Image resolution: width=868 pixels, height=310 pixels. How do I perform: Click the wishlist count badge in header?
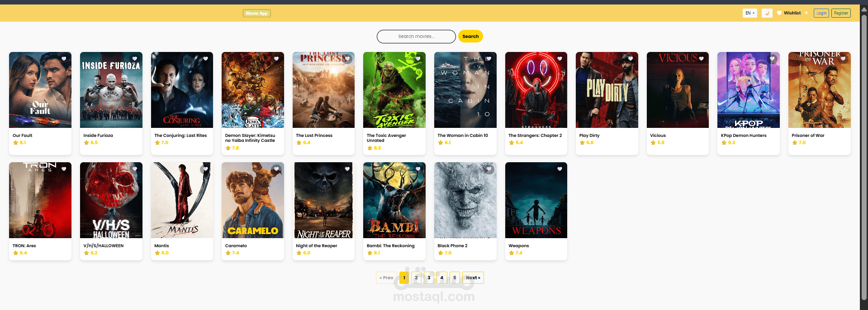point(806,13)
